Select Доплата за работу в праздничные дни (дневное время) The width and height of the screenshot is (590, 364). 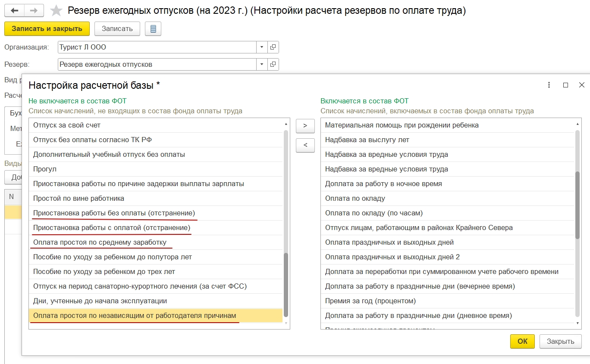point(448,316)
